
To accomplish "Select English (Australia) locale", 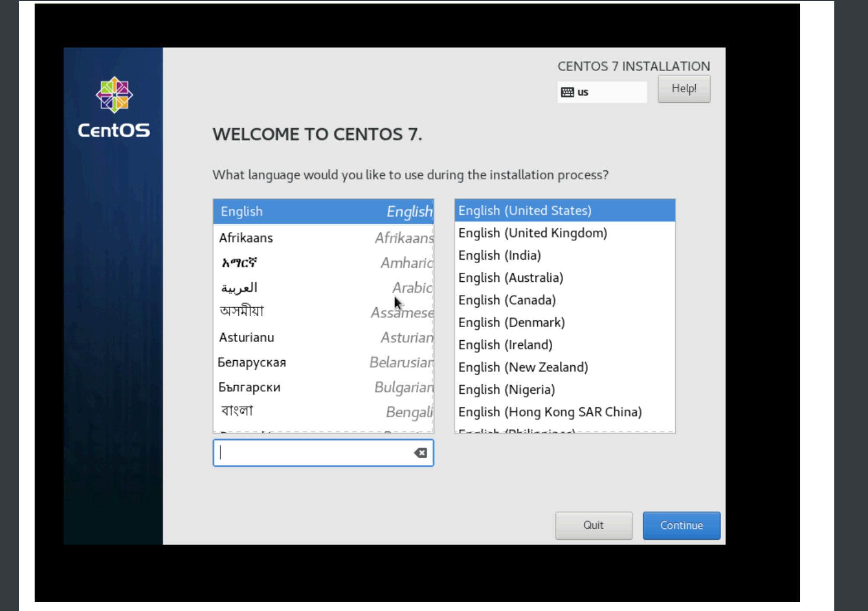I will [x=564, y=278].
